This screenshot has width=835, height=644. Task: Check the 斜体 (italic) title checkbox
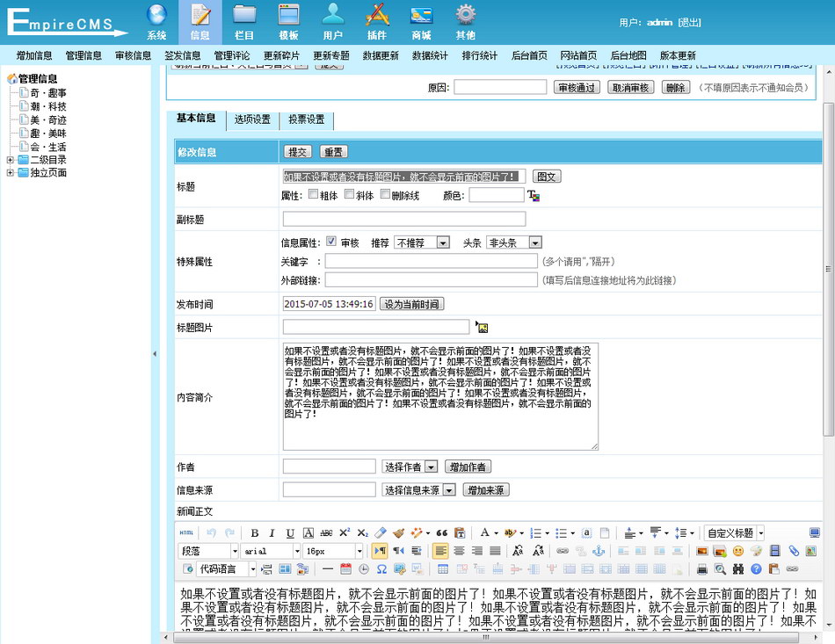[x=349, y=194]
